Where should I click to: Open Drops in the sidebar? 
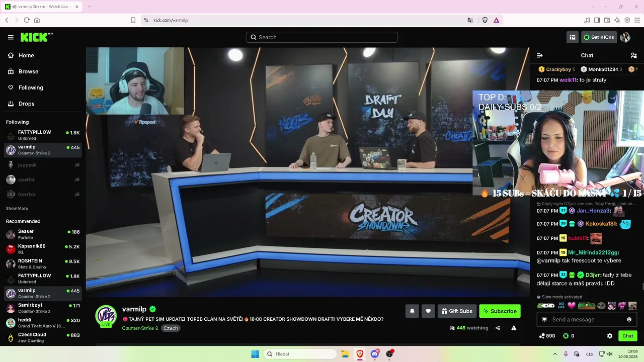click(43, 104)
